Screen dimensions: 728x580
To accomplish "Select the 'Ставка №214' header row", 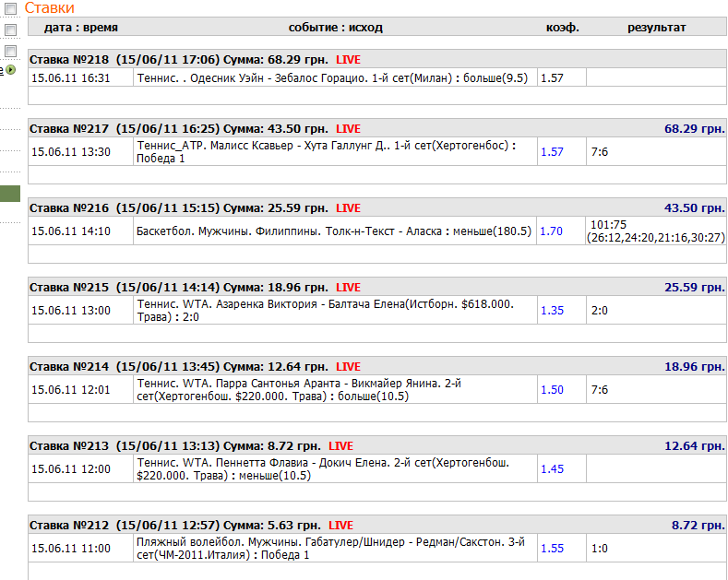I will click(377, 367).
